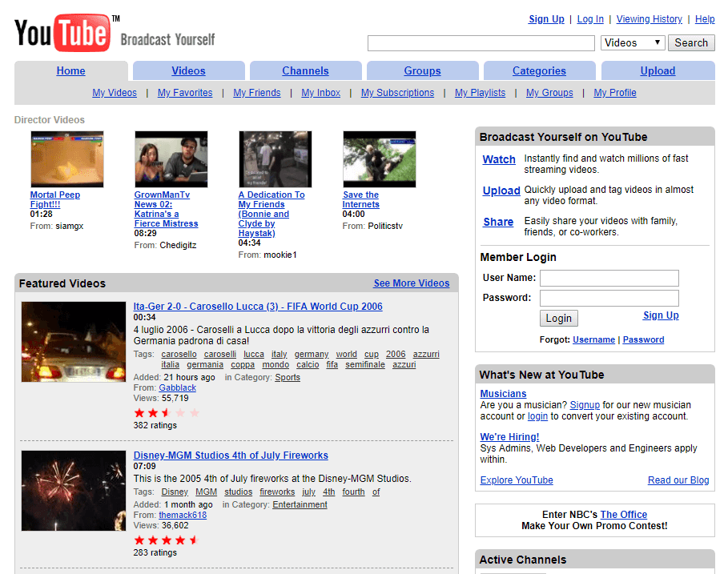The height and width of the screenshot is (574, 728).
Task: Go to My Friends
Action: point(257,93)
